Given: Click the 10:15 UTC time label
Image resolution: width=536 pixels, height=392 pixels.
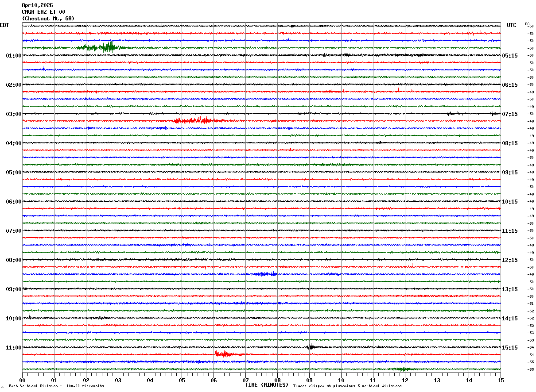Looking at the screenshot, I should (x=510, y=202).
